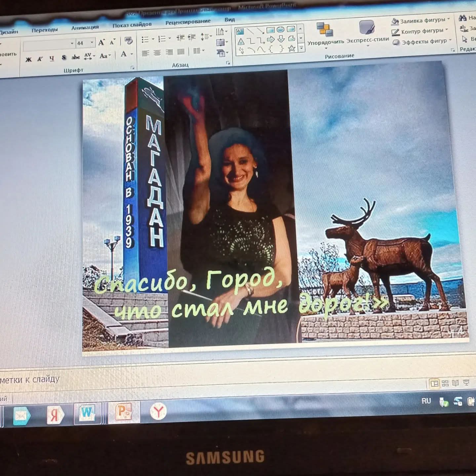Image resolution: width=476 pixels, height=476 pixels.
Task: Switch to slide sorter view icon
Action: 445,383
